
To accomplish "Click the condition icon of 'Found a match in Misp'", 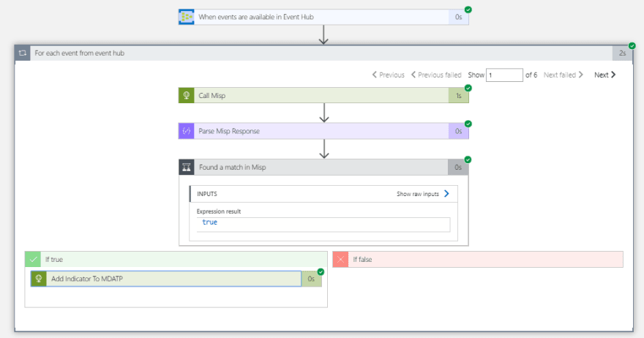I will pos(187,167).
